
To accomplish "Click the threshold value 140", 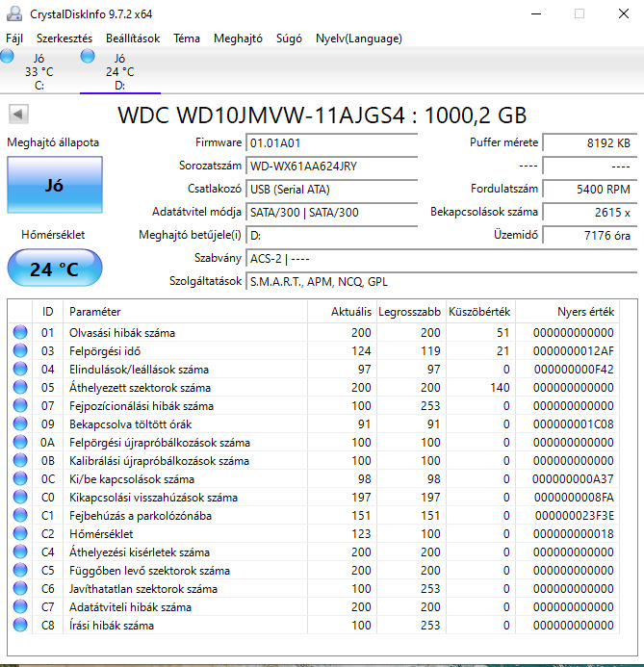I will [500, 388].
